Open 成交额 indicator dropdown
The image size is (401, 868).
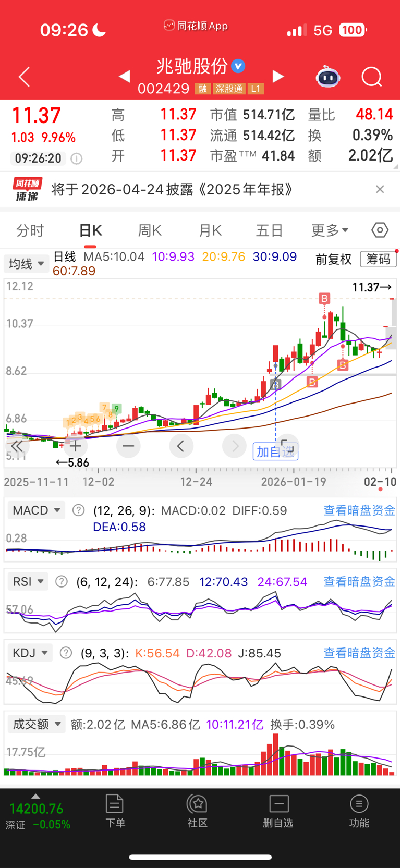(37, 724)
